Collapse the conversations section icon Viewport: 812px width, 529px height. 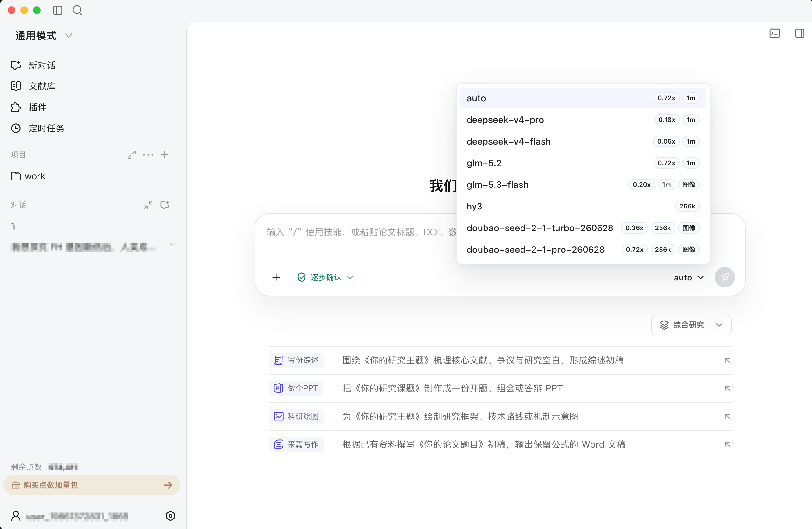tap(148, 205)
